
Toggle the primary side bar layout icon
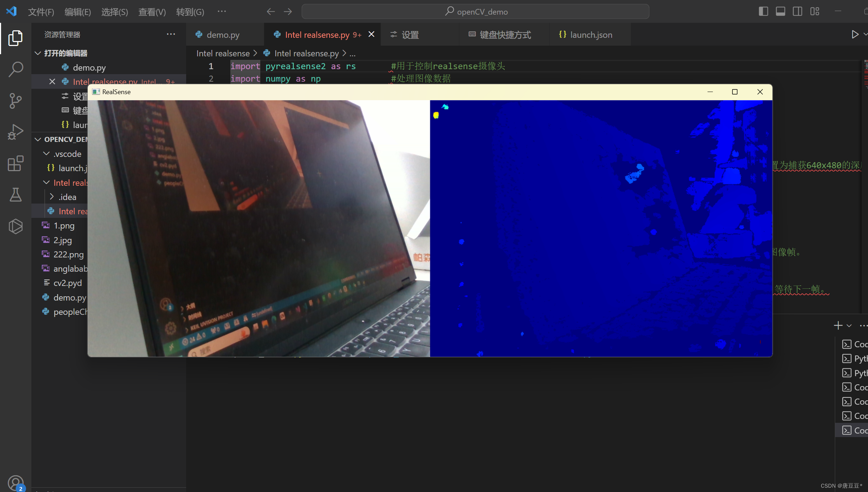coord(764,11)
